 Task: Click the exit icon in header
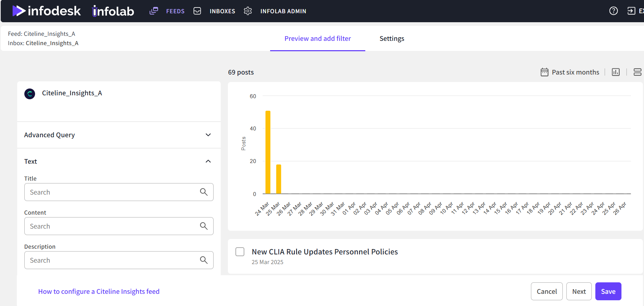(x=631, y=11)
